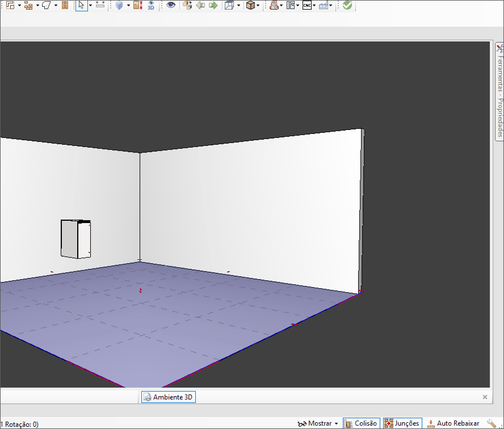Click the green left arrow icon
Screen dimensions: 504x429
point(200,5)
